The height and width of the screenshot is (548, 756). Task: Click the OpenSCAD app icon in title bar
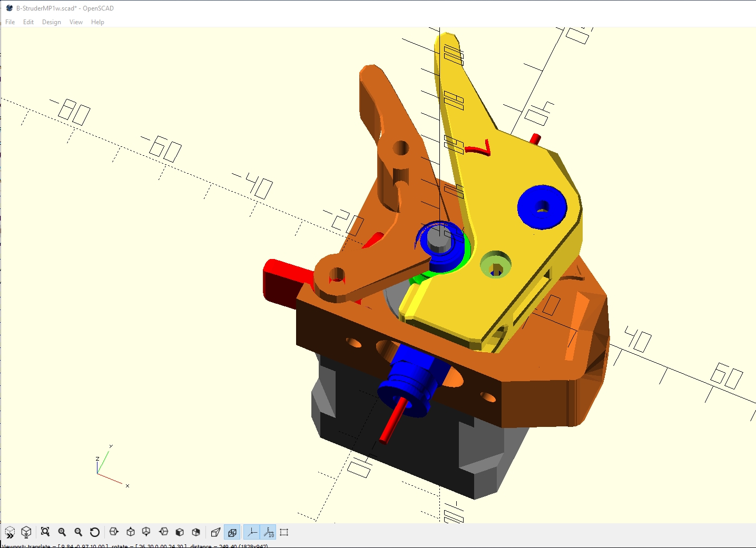click(9, 8)
